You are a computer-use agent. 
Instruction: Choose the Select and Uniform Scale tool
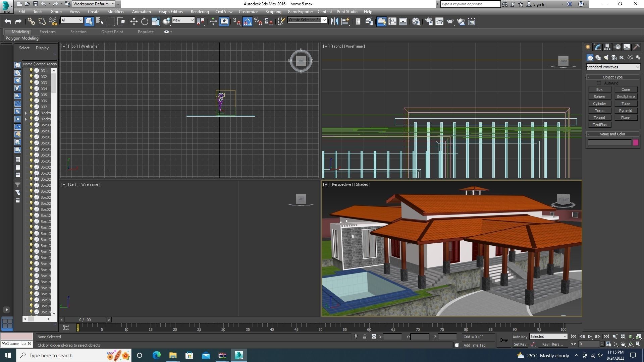click(x=156, y=21)
